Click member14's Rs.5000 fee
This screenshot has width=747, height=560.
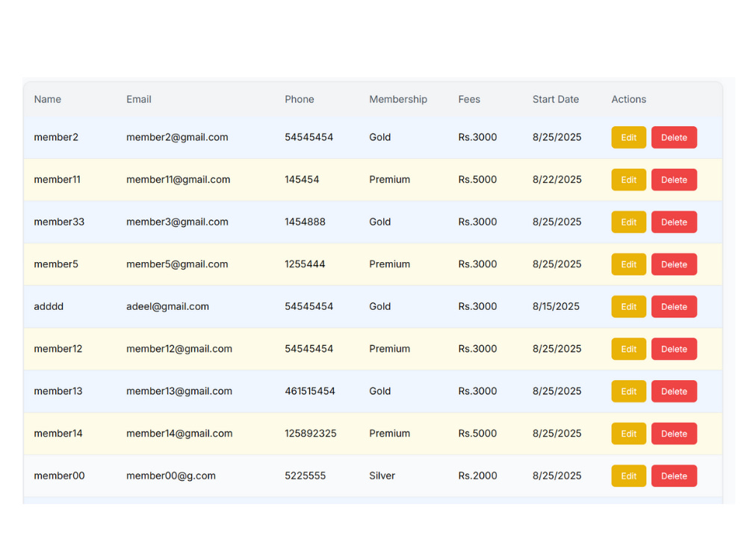click(477, 434)
